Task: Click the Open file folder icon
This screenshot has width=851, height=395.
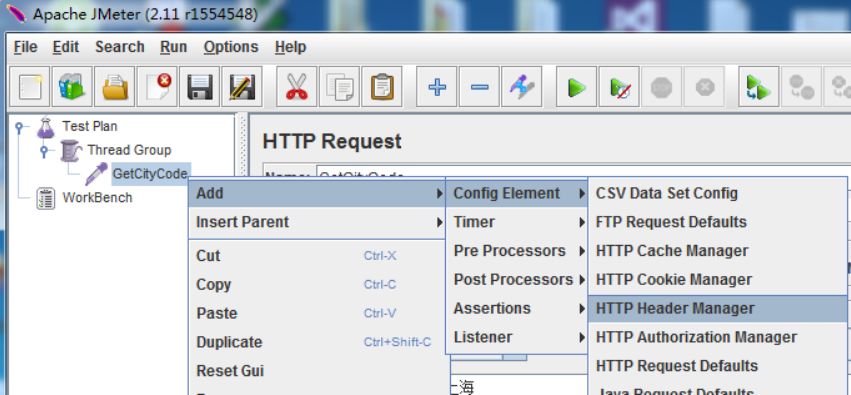Action: [115, 87]
